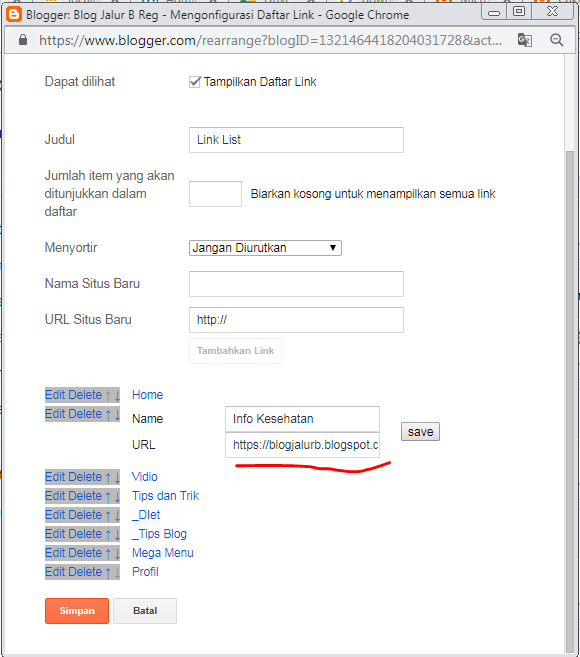Click Delete for the Profil link

(x=85, y=572)
